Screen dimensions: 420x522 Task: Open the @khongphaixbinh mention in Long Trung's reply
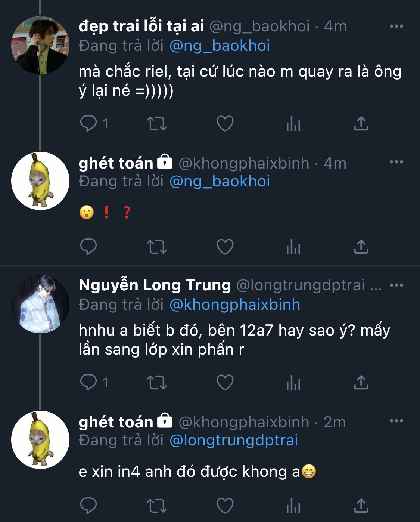coord(235,305)
